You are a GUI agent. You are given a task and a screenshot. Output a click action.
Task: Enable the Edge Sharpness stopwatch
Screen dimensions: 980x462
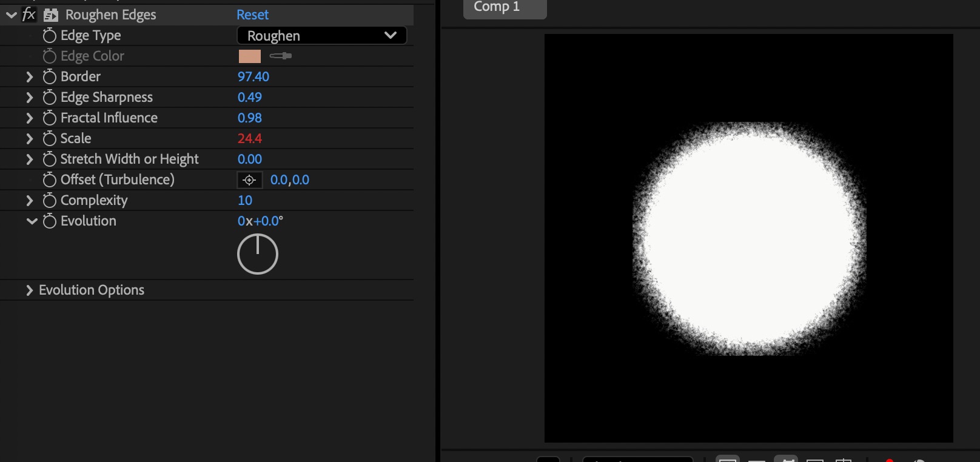point(50,98)
